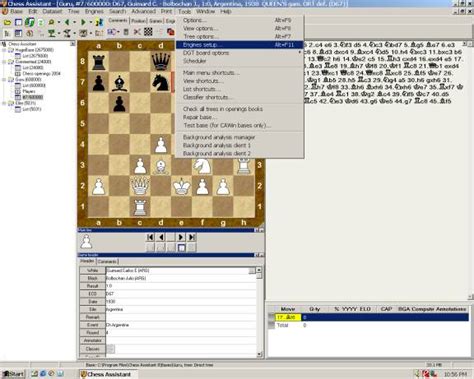The height and width of the screenshot is (379, 474).
Task: Click the green left arrow toolbar icon
Action: [x=67, y=22]
